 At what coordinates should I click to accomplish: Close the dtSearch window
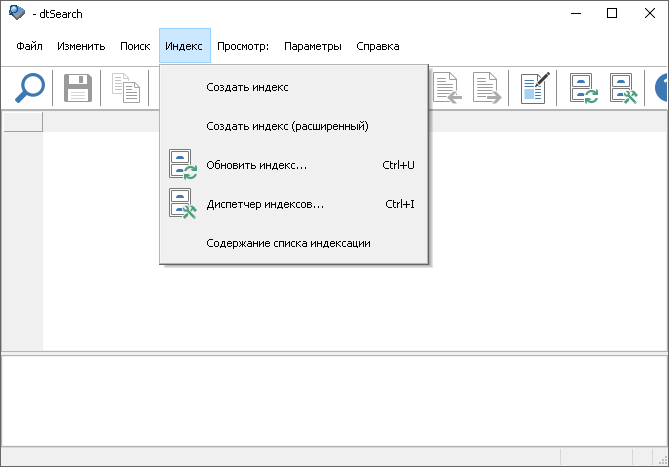(x=649, y=13)
